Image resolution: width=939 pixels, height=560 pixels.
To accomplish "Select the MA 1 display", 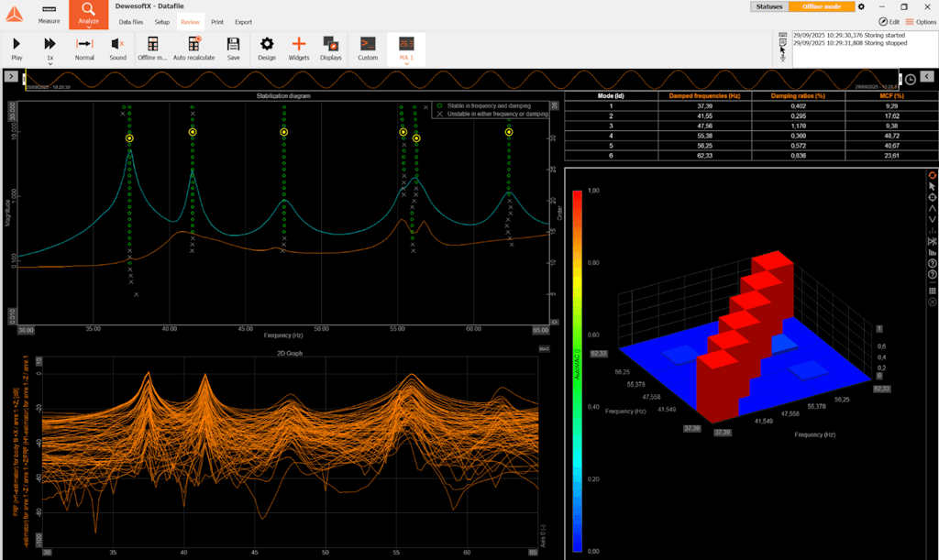I will (406, 49).
